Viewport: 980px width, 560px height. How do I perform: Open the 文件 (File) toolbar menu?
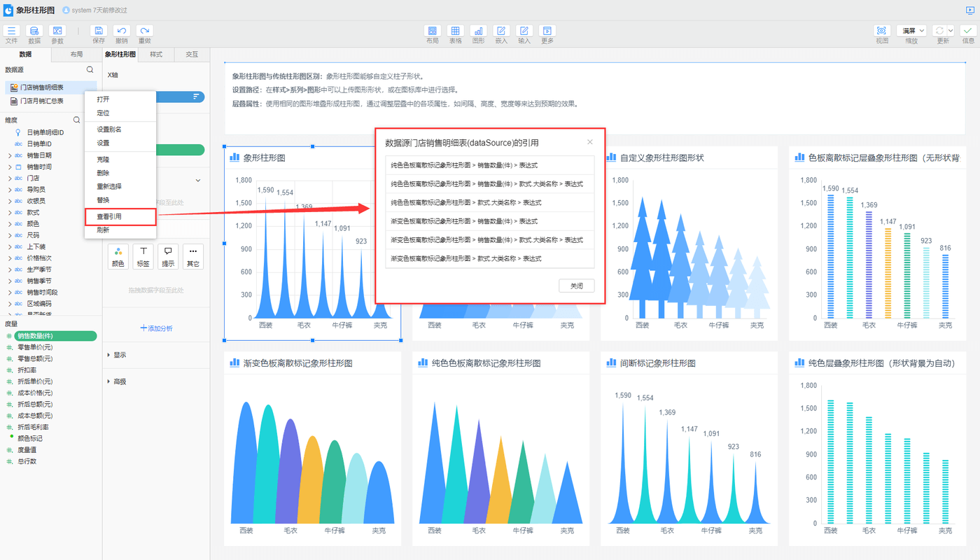coord(11,31)
